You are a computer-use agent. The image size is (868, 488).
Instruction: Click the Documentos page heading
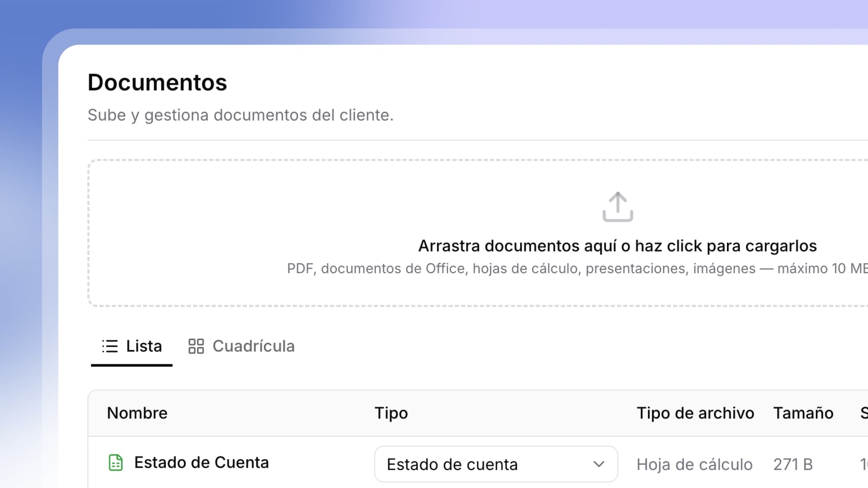pyautogui.click(x=157, y=82)
